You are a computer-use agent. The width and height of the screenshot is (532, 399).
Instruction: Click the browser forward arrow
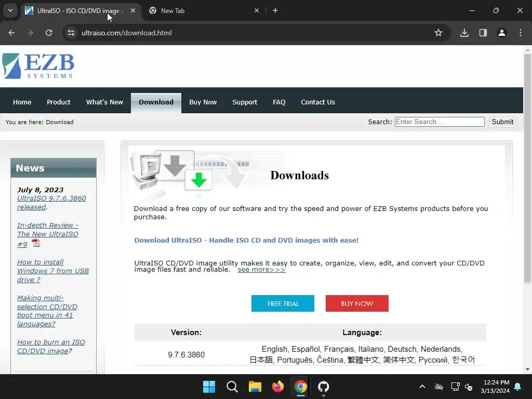coord(30,33)
